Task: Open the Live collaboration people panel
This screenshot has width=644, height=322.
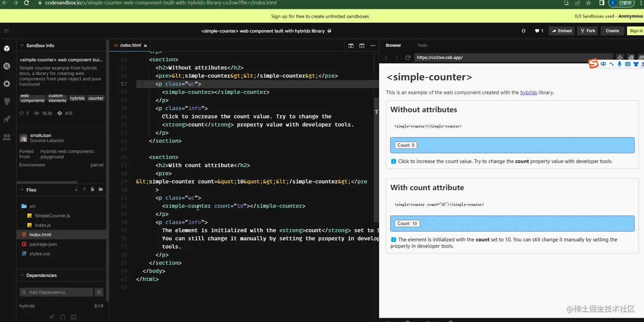Action: coord(7,137)
